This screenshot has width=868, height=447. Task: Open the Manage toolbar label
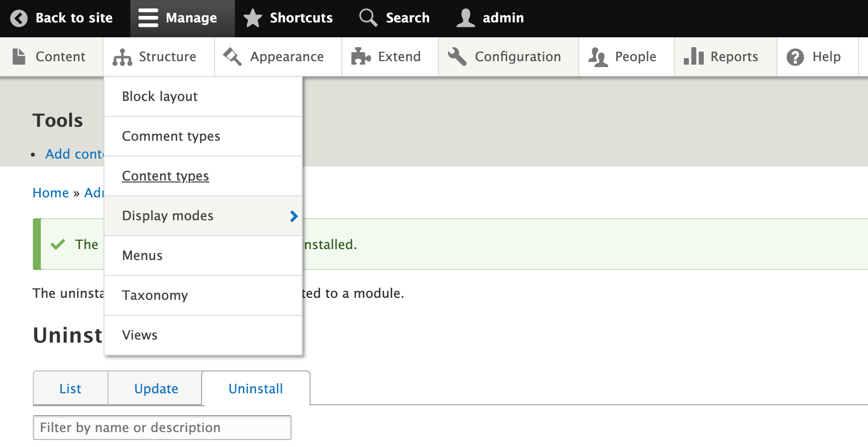pyautogui.click(x=191, y=18)
